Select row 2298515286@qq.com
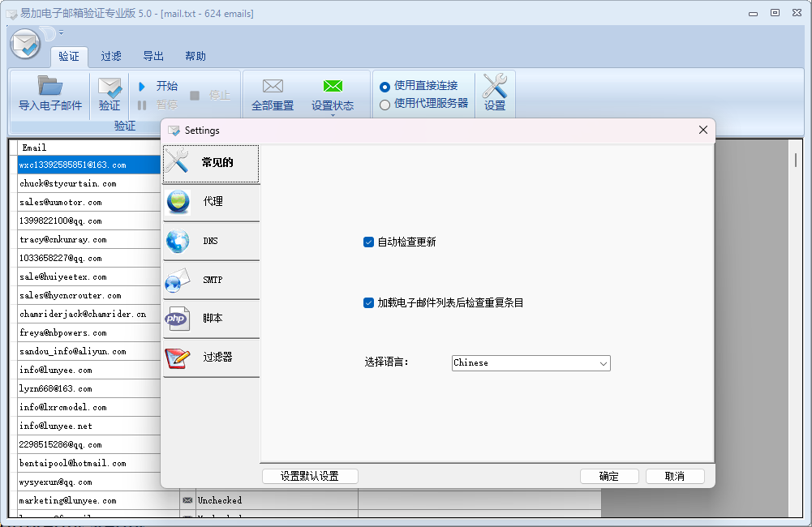This screenshot has width=812, height=527. [x=89, y=444]
